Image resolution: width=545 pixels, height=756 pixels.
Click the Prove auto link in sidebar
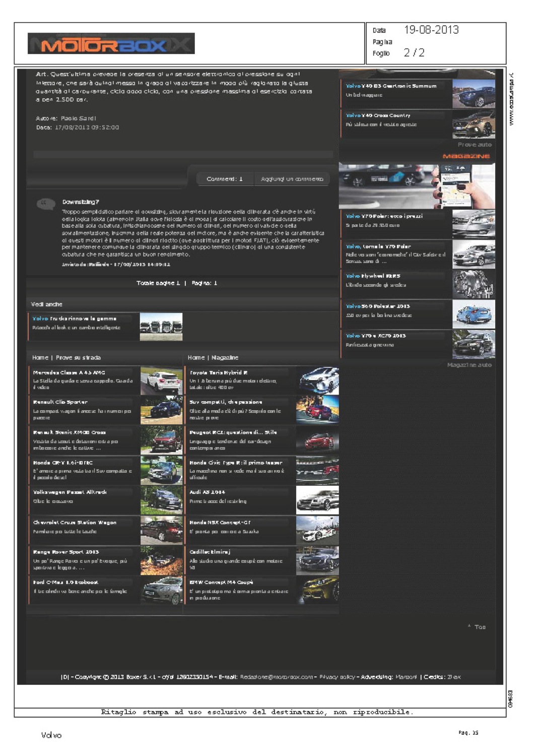(x=474, y=145)
